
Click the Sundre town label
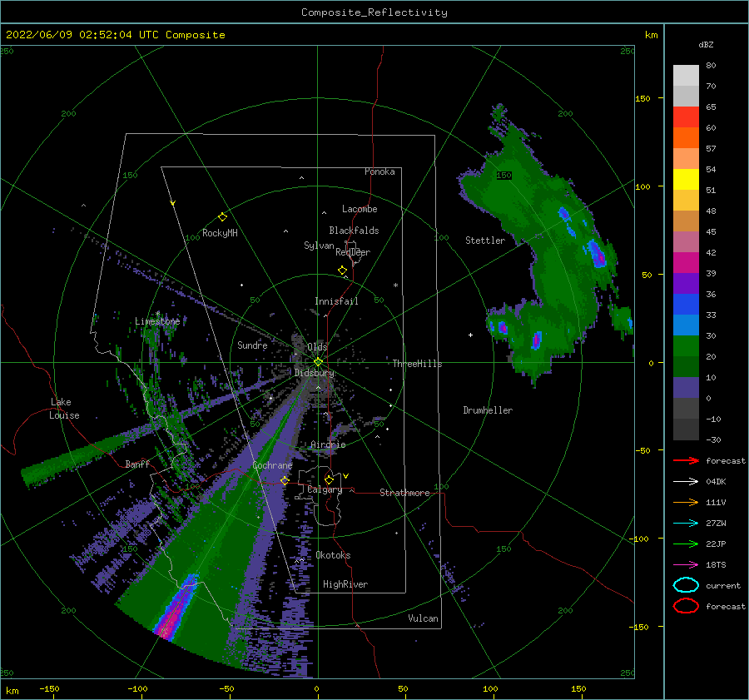252,345
